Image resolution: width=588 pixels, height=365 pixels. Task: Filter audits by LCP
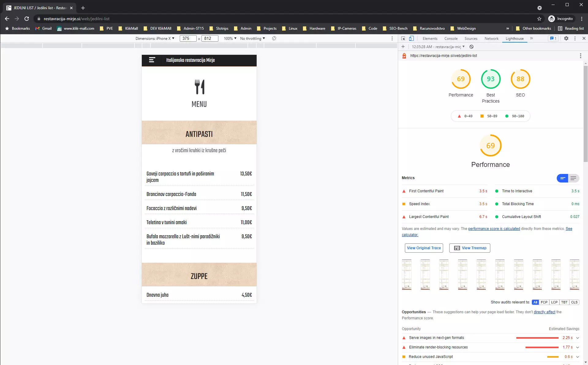tap(554, 302)
